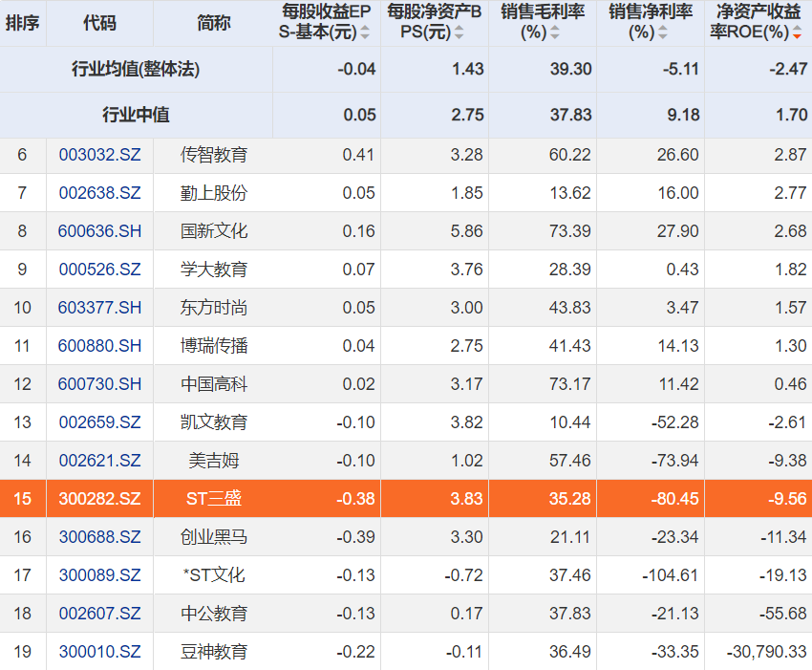
Task: Select company name 中国高科
Action: pos(214,384)
